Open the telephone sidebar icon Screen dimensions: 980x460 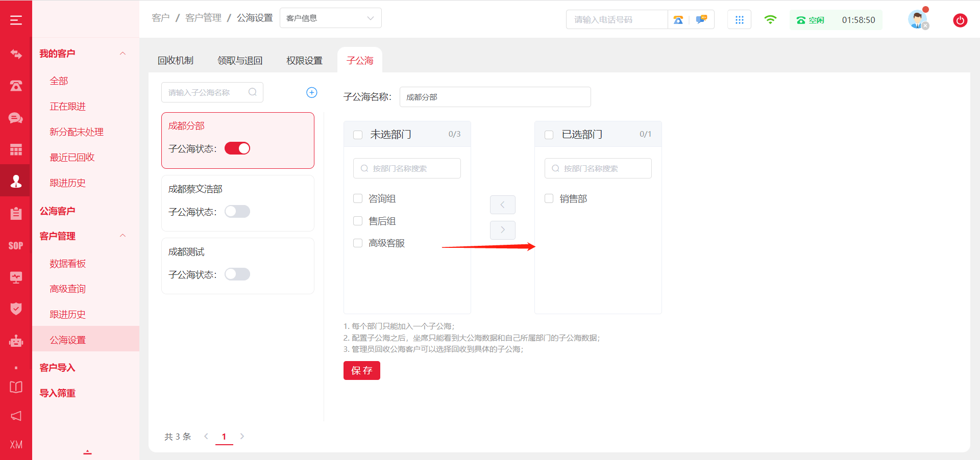coord(16,86)
